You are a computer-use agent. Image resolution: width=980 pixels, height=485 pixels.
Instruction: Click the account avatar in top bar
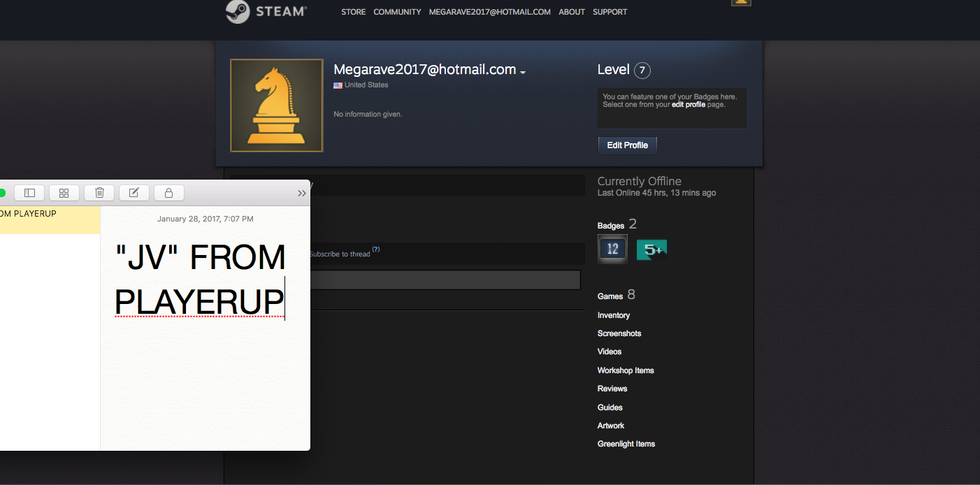click(x=741, y=3)
